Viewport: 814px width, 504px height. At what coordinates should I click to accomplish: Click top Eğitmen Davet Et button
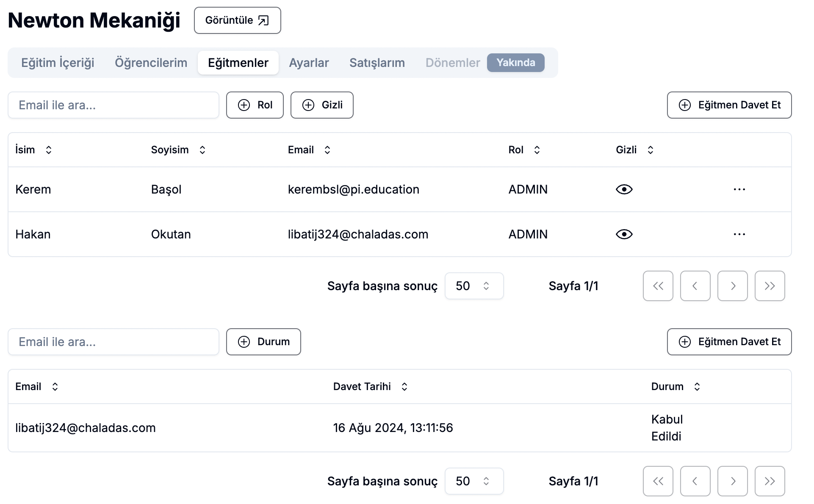pyautogui.click(x=729, y=105)
